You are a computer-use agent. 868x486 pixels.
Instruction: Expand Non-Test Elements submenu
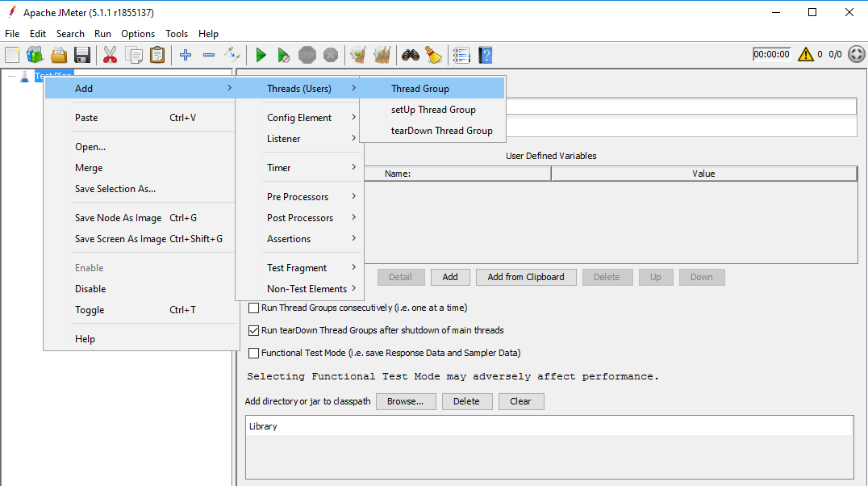(299, 289)
